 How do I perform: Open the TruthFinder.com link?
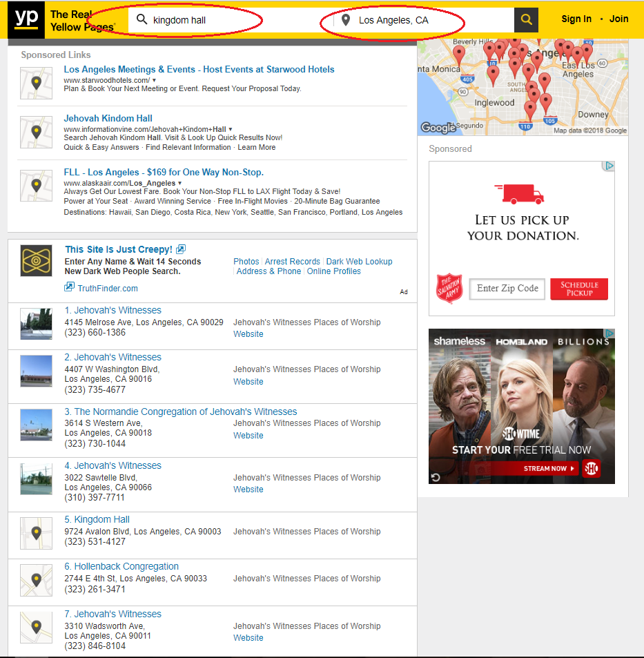[108, 289]
